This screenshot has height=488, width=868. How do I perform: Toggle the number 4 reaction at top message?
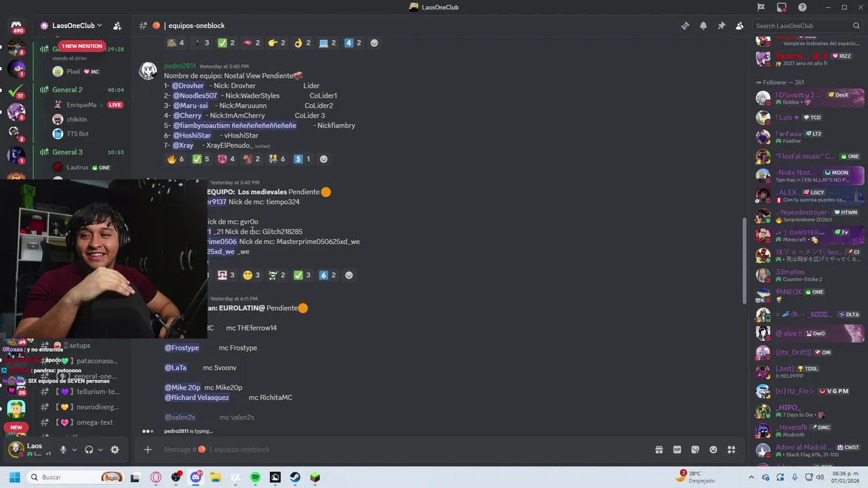[x=353, y=43]
